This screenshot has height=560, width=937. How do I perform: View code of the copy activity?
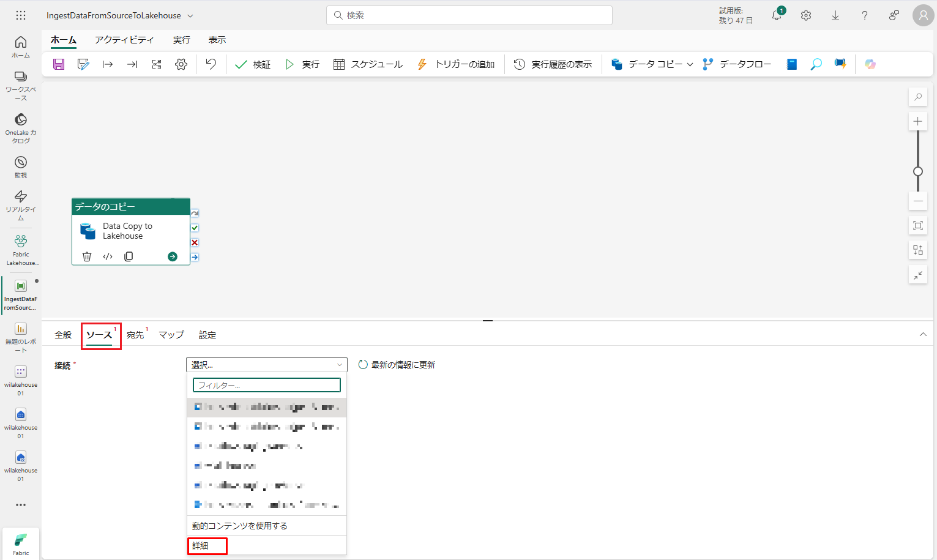(x=108, y=256)
